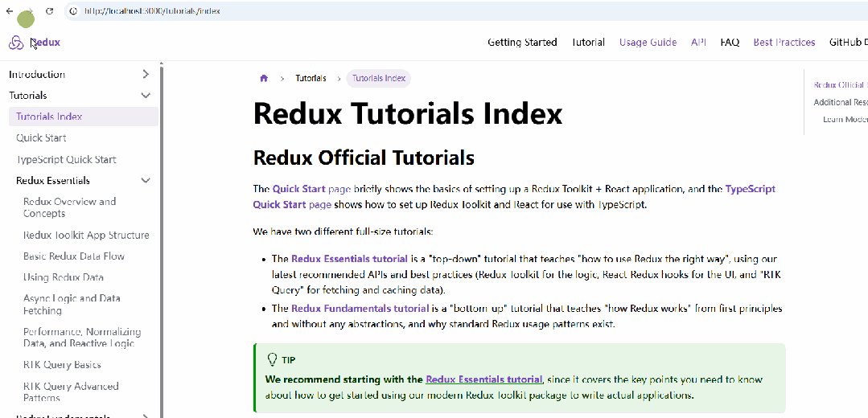Open the Redux site title link
The image size is (868, 418).
click(x=45, y=43)
